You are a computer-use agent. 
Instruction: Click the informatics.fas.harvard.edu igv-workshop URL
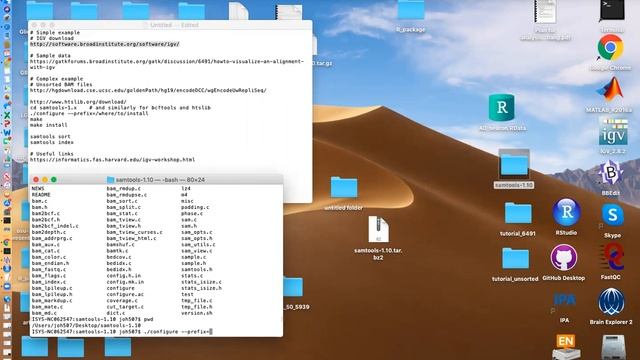point(112,160)
